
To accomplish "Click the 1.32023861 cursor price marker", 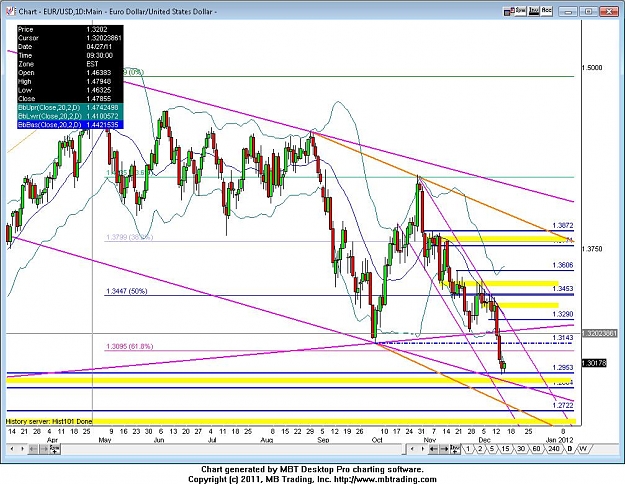I will pyautogui.click(x=599, y=333).
